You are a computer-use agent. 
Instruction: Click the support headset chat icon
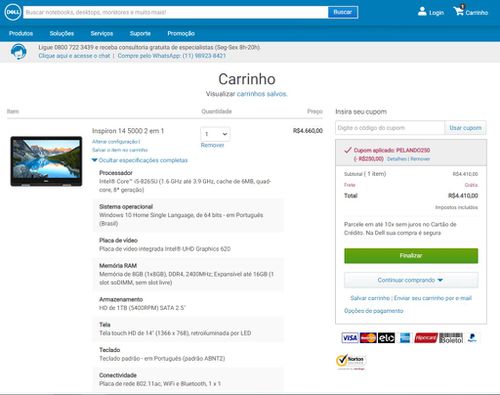pyautogui.click(x=18, y=52)
